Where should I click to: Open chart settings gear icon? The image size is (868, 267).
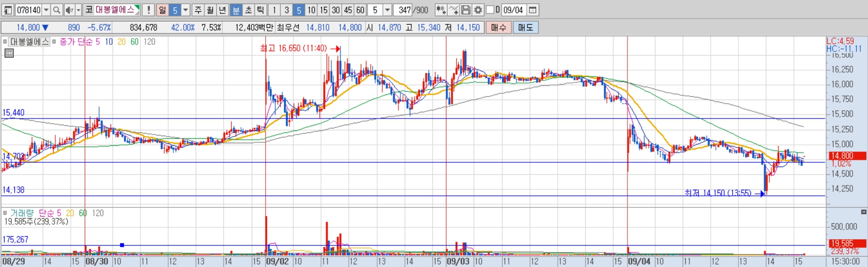(x=478, y=10)
